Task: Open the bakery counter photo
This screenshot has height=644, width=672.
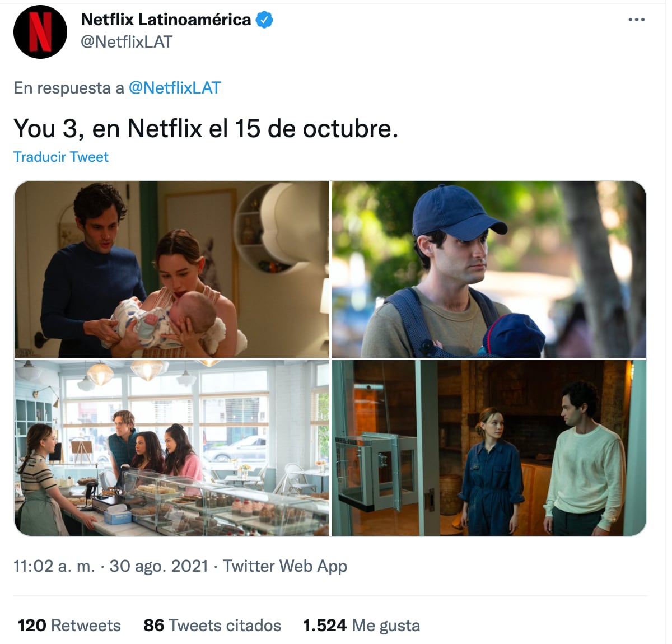Action: (x=172, y=448)
